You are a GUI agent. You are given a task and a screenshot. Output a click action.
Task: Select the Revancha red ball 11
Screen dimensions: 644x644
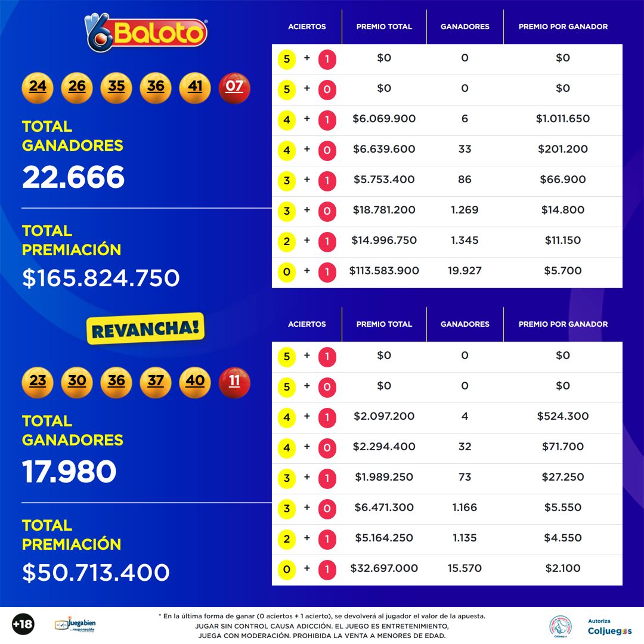click(x=234, y=382)
